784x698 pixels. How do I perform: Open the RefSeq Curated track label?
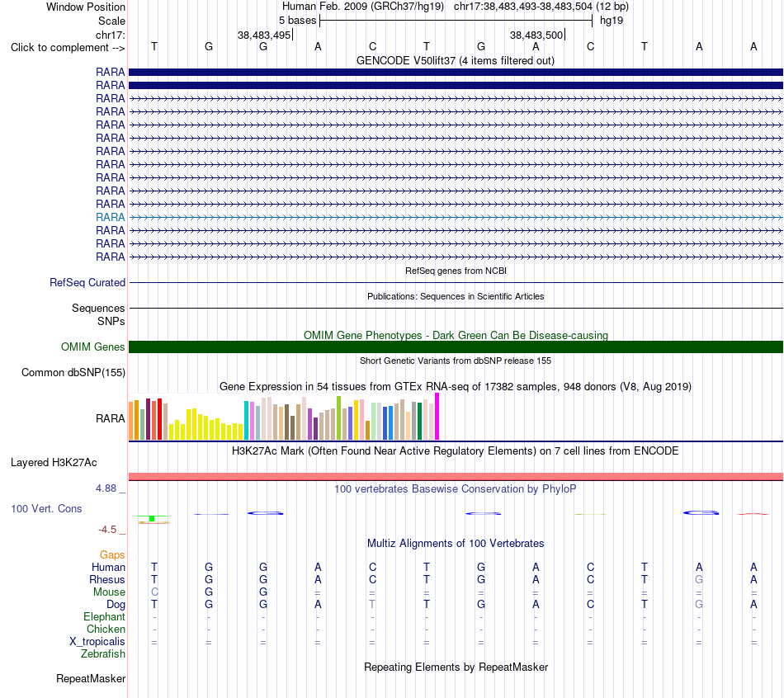(87, 282)
